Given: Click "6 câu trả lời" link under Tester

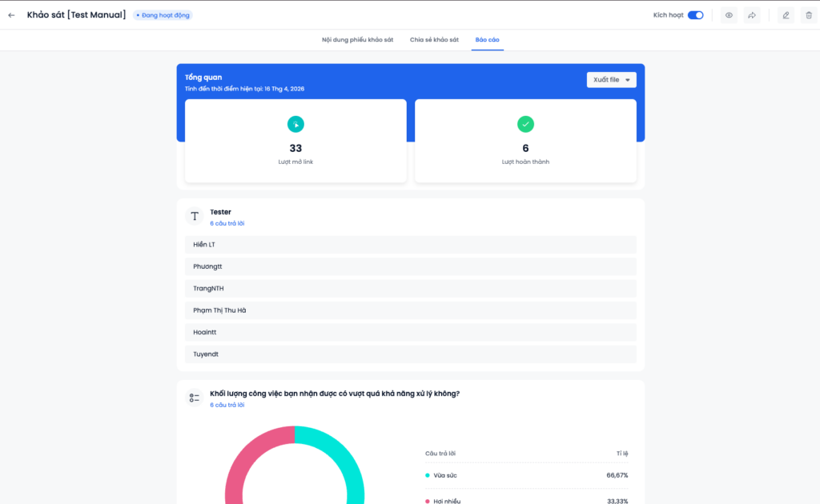Looking at the screenshot, I should [227, 223].
